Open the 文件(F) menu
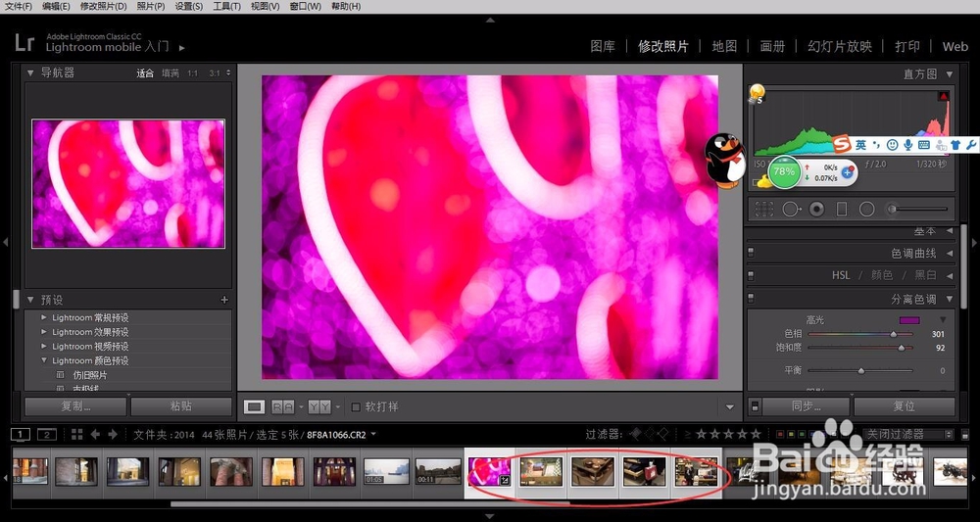Image resolution: width=980 pixels, height=522 pixels. [19, 6]
